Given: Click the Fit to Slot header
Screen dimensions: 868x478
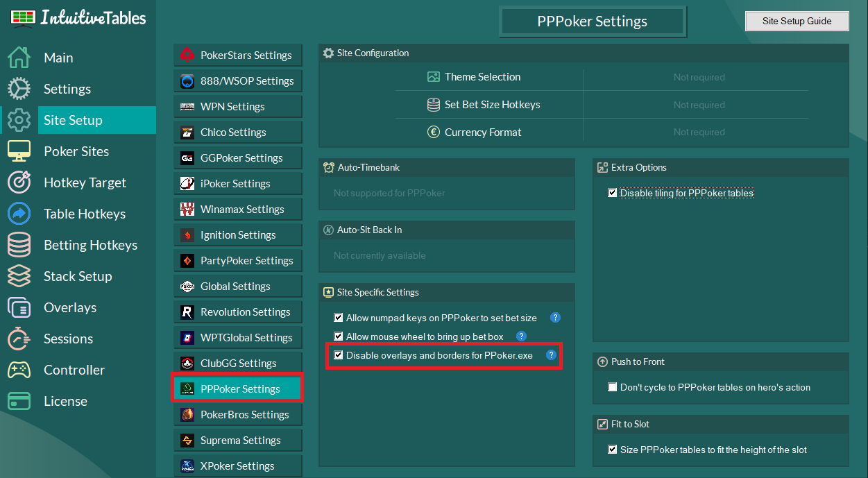Looking at the screenshot, I should tap(721, 424).
